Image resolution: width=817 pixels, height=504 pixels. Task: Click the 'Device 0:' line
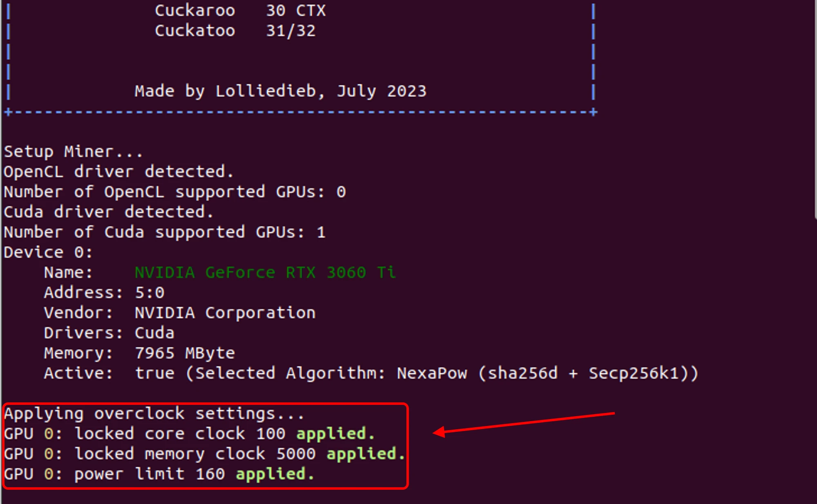(x=48, y=252)
